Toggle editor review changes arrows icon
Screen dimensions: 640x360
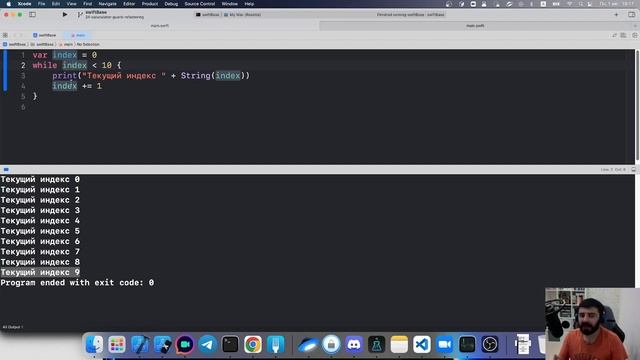[x=614, y=36]
